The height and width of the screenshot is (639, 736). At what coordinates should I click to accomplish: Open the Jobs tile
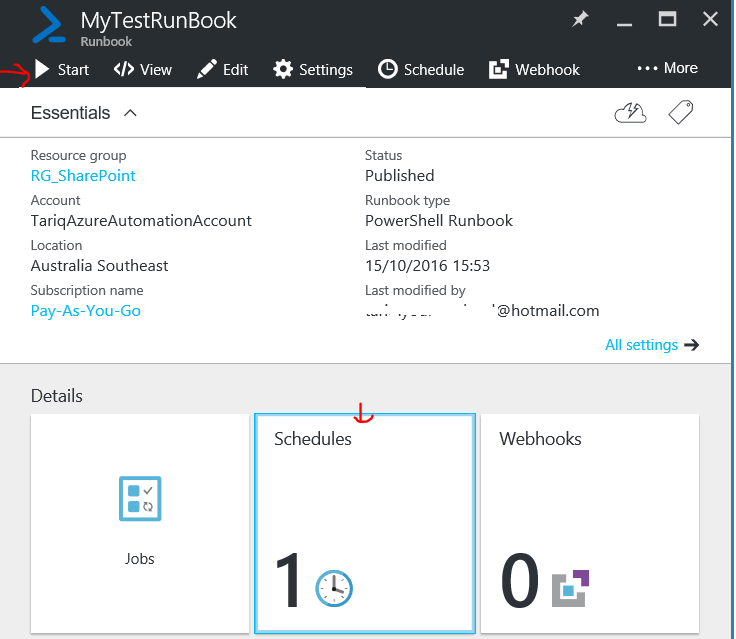point(140,524)
